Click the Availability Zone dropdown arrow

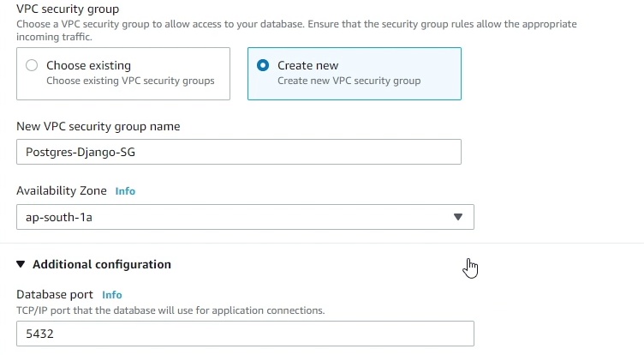coord(457,217)
